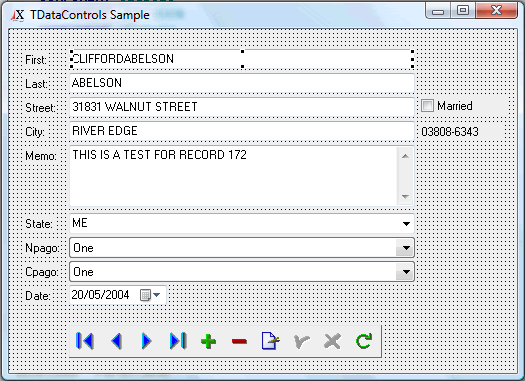Viewport: 525px width, 381px height.
Task: Close the TDataControls Sample window
Action: [496, 11]
